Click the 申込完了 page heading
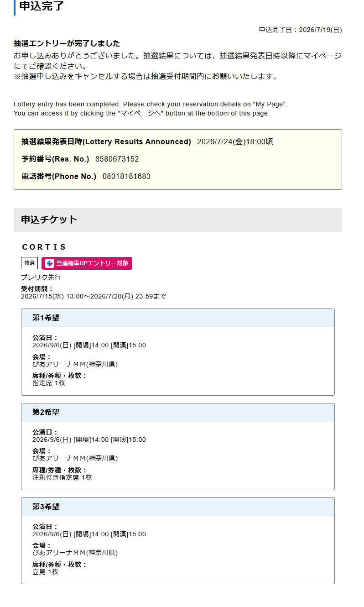This screenshot has height=607, width=364. pyautogui.click(x=42, y=6)
